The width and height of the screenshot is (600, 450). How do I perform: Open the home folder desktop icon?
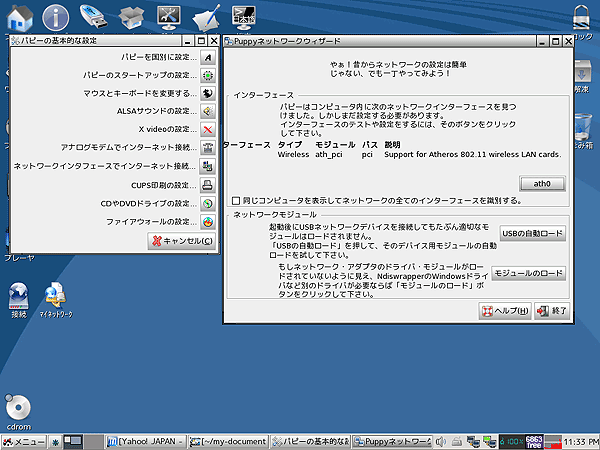tap(20, 18)
